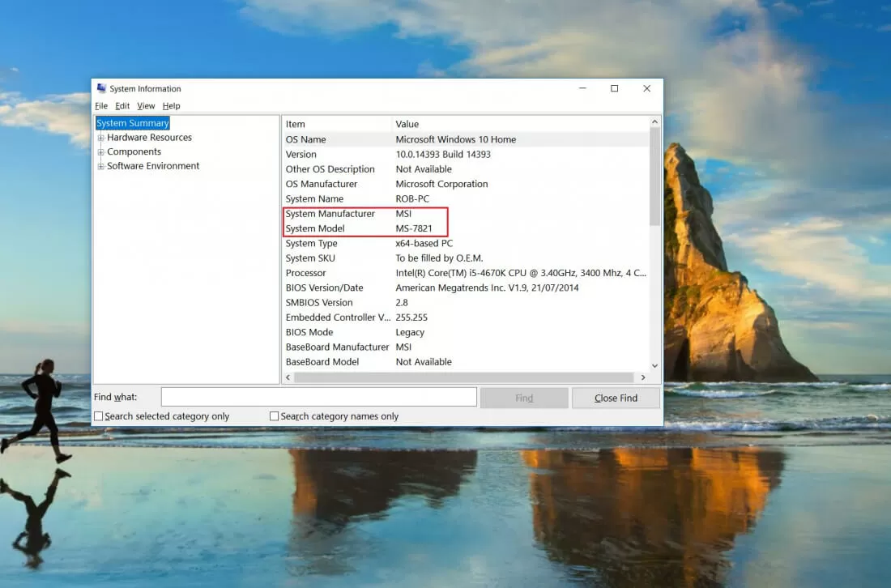
Task: Click the BIOS Version/Date row label
Action: pos(325,288)
